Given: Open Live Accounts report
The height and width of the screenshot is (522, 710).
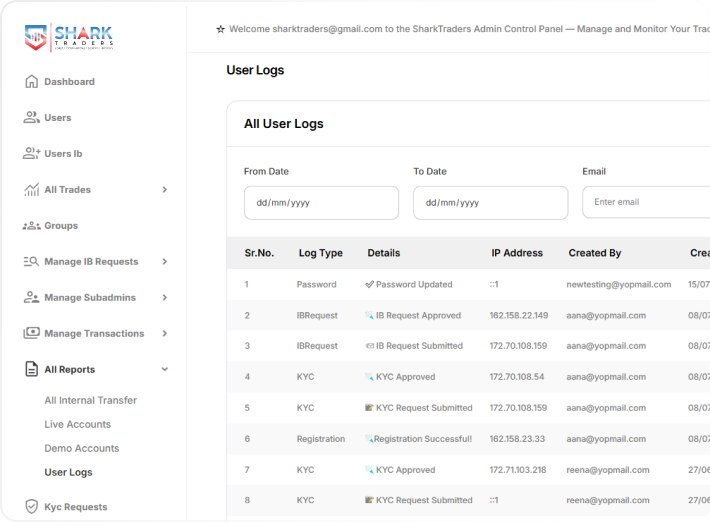Looking at the screenshot, I should pyautogui.click(x=77, y=424).
